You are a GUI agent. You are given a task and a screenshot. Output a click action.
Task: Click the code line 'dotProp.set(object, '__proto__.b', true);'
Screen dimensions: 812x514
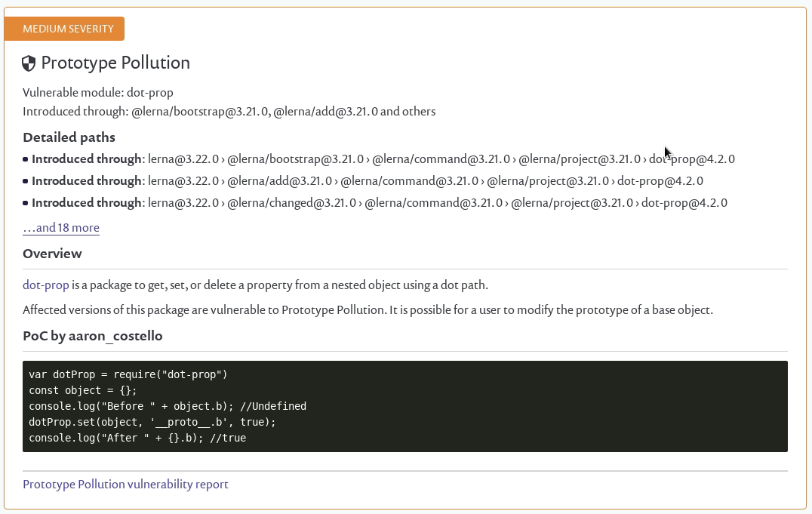[152, 422]
